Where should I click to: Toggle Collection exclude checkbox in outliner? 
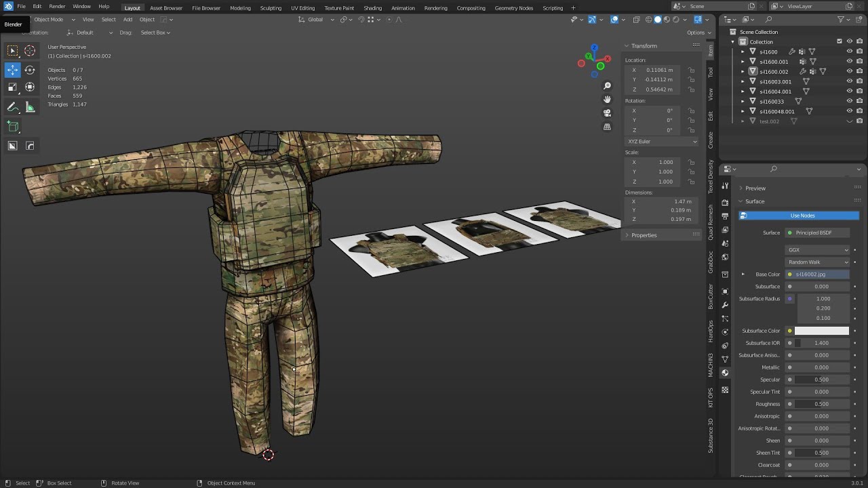tap(840, 41)
